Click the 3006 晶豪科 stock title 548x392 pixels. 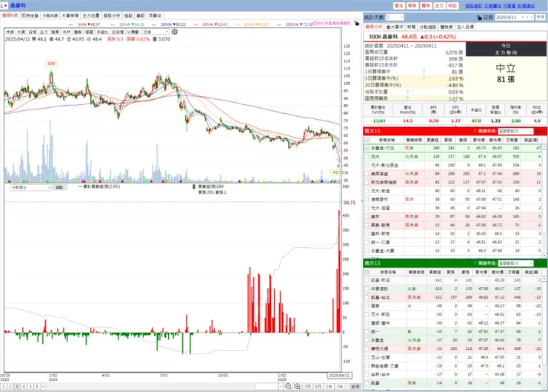pos(383,37)
